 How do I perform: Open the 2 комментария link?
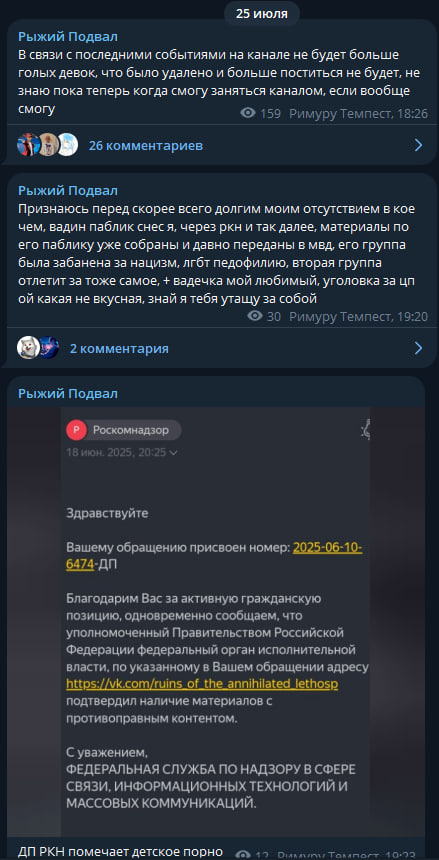119,349
